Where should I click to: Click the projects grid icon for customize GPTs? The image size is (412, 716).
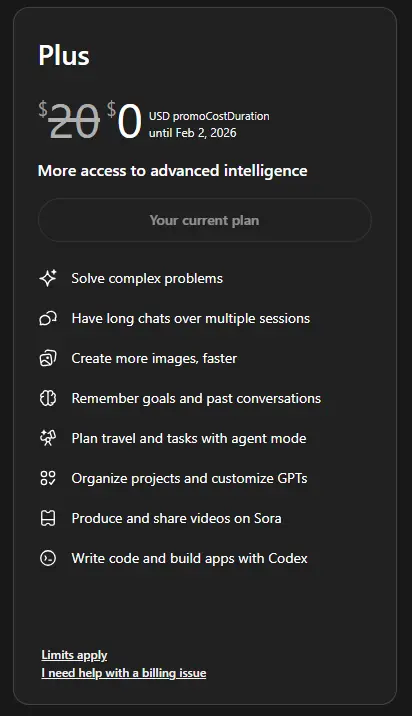pyautogui.click(x=48, y=478)
